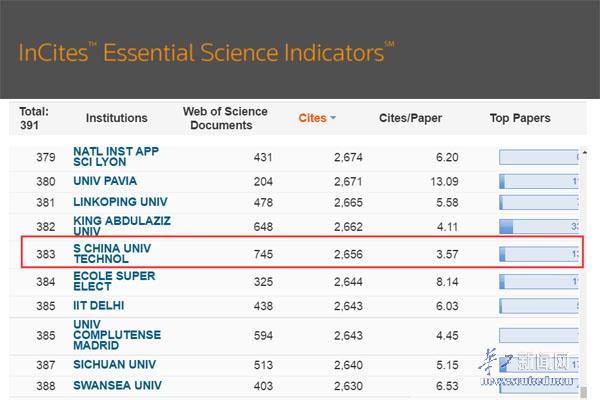Click Top Papers bar for SWANSEA UNIV

(540, 385)
